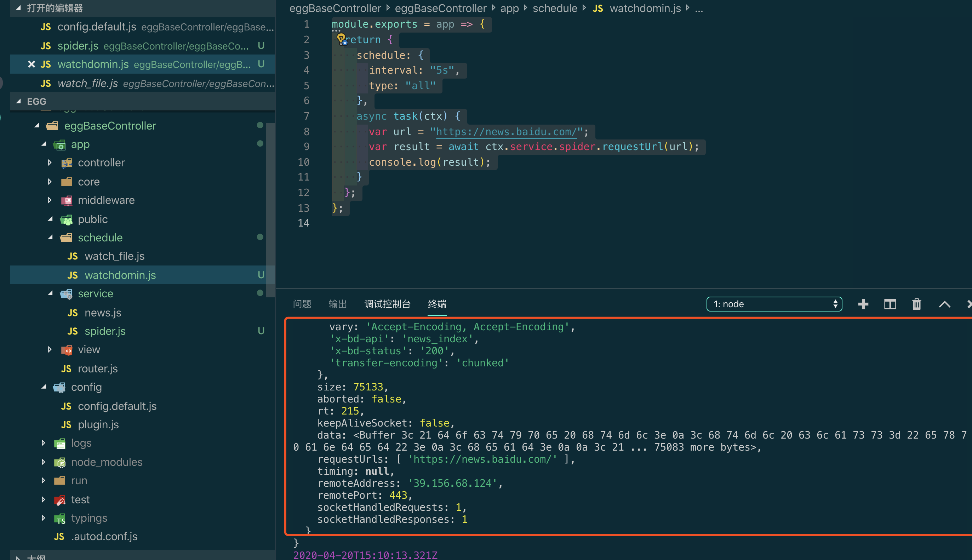Click the remoteAddress '39.156.68.124' text in terminal
972x560 pixels.
click(452, 483)
